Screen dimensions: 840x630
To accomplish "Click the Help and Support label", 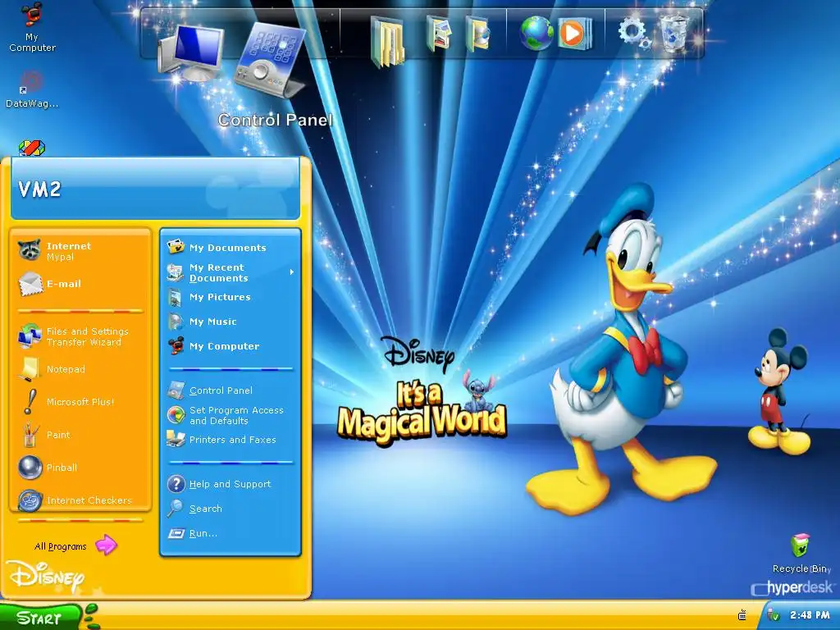I will click(230, 484).
